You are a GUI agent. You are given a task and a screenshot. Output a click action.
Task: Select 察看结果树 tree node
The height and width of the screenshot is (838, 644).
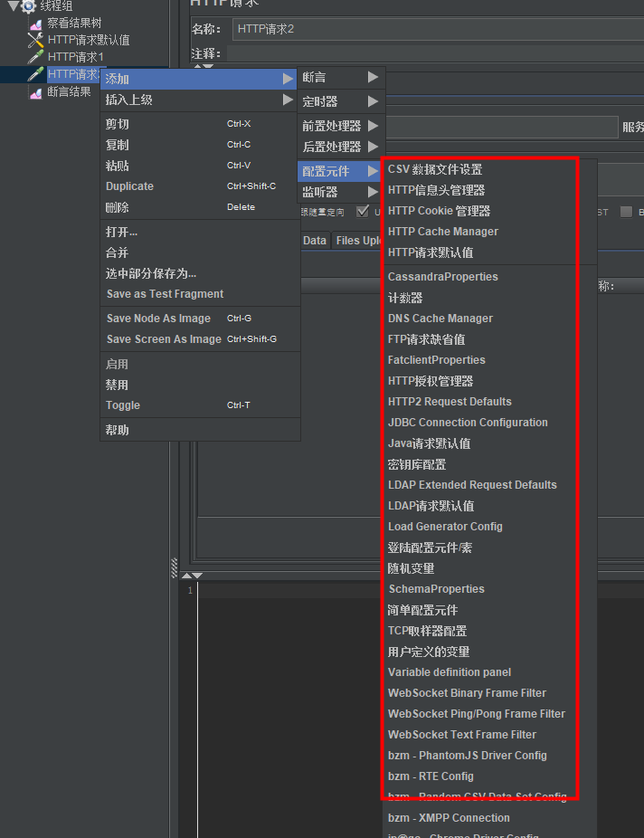pyautogui.click(x=74, y=23)
